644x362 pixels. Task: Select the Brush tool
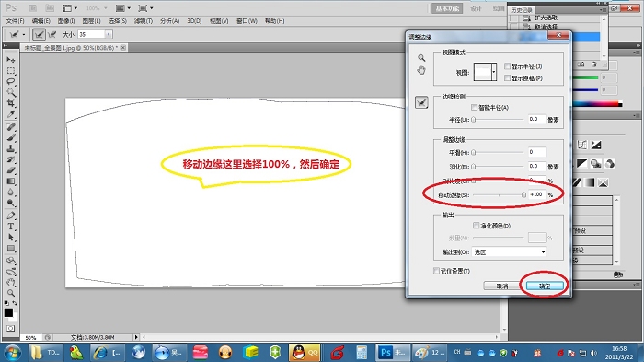pyautogui.click(x=11, y=138)
